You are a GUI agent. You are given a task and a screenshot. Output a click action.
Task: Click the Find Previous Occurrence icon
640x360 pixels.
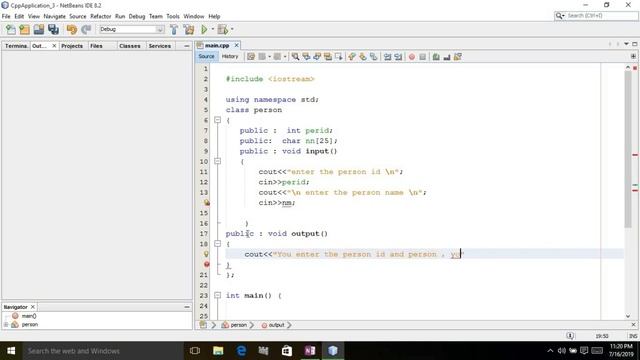click(x=306, y=57)
